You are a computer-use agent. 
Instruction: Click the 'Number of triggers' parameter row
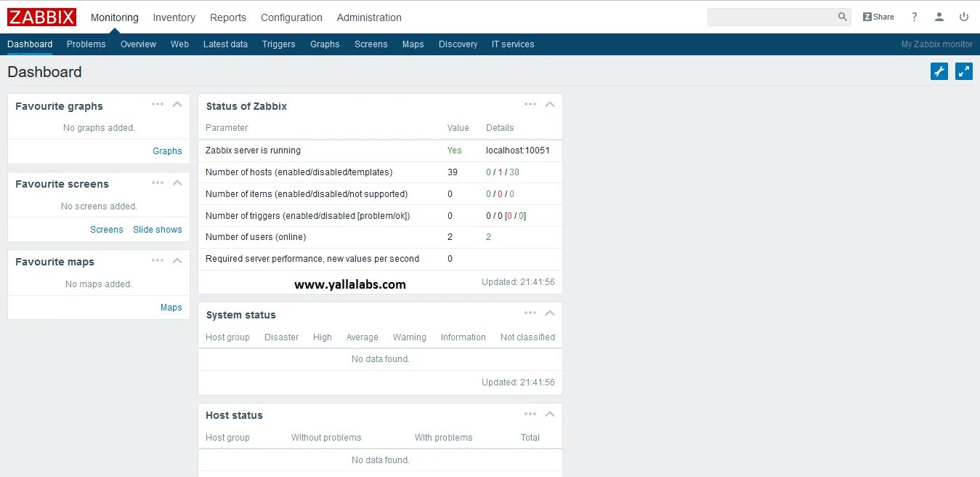(x=380, y=216)
